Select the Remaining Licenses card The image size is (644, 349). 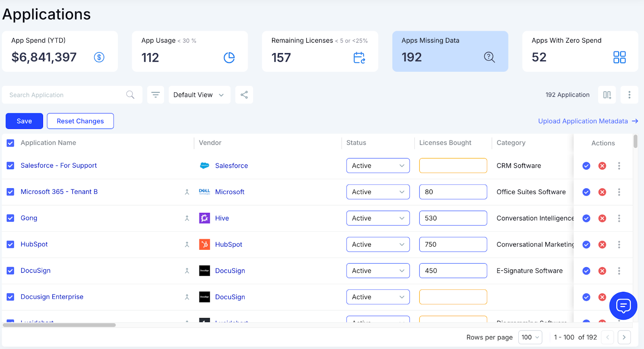pos(320,51)
